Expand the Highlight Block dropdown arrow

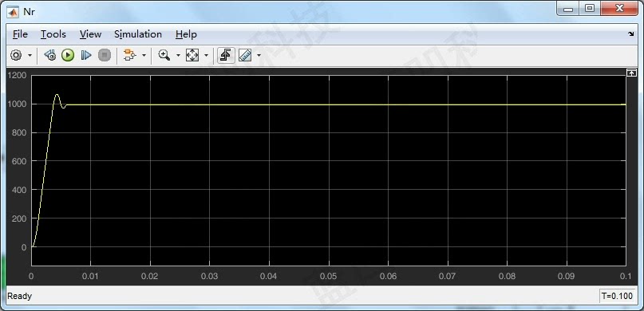click(x=144, y=55)
